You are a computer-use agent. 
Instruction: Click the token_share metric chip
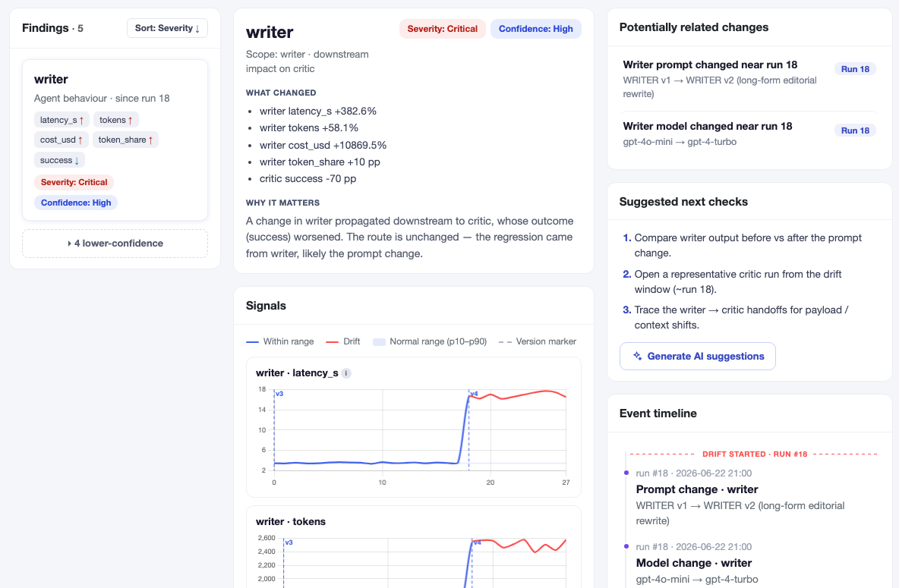point(125,140)
